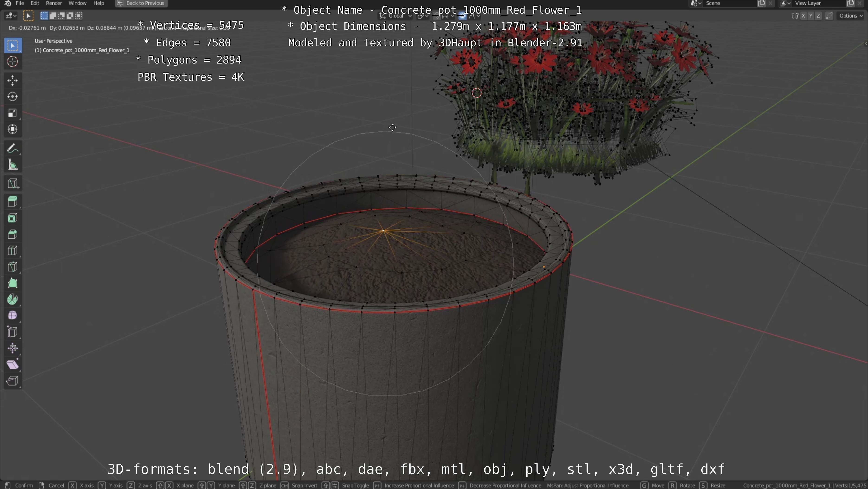The height and width of the screenshot is (489, 868).
Task: Toggle X axis mirror
Action: (804, 16)
